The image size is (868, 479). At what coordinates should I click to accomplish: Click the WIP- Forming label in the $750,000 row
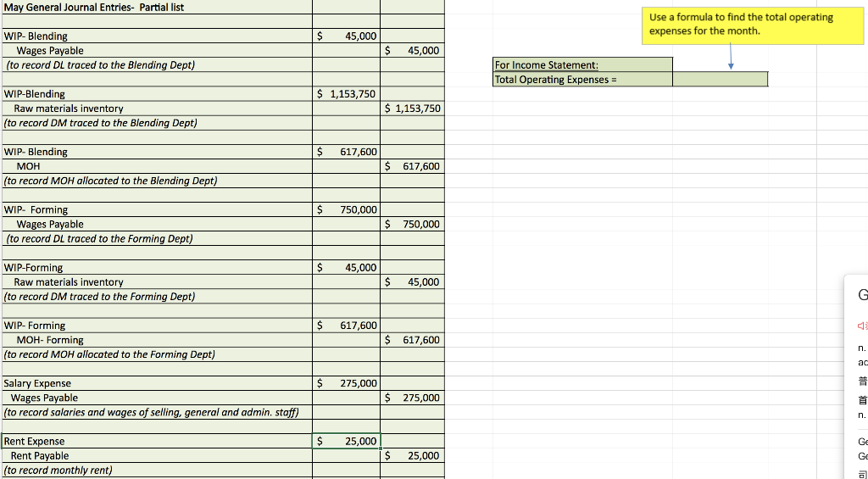(36, 210)
